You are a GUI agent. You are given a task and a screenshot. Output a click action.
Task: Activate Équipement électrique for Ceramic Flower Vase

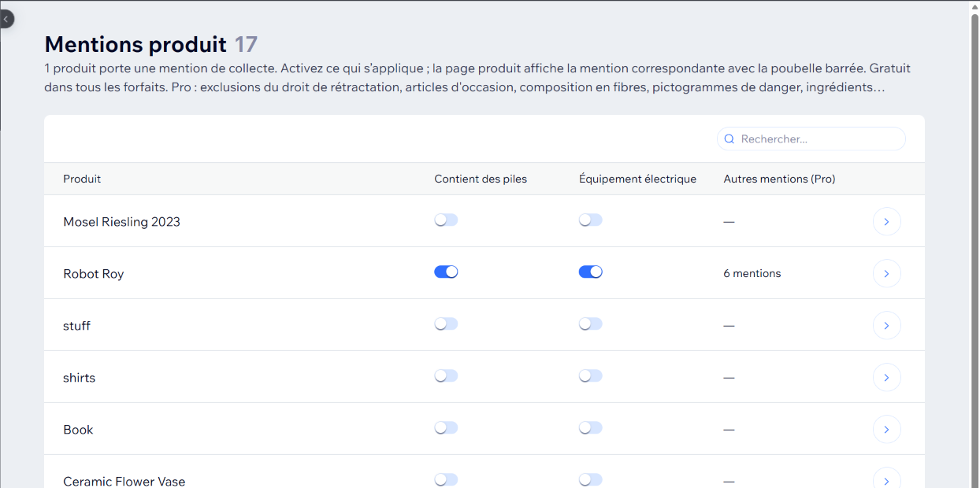pyautogui.click(x=591, y=480)
